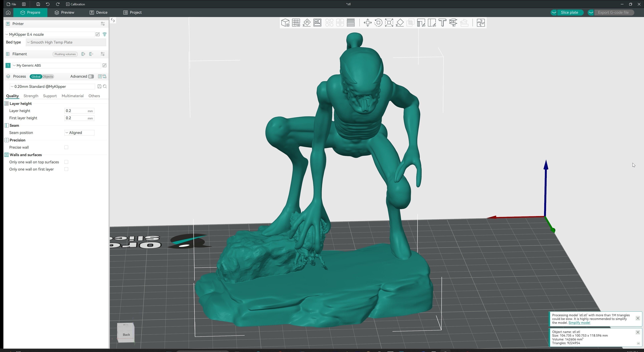Click the Simplify model link
Viewport: 644px width, 352px height.
[x=579, y=323]
